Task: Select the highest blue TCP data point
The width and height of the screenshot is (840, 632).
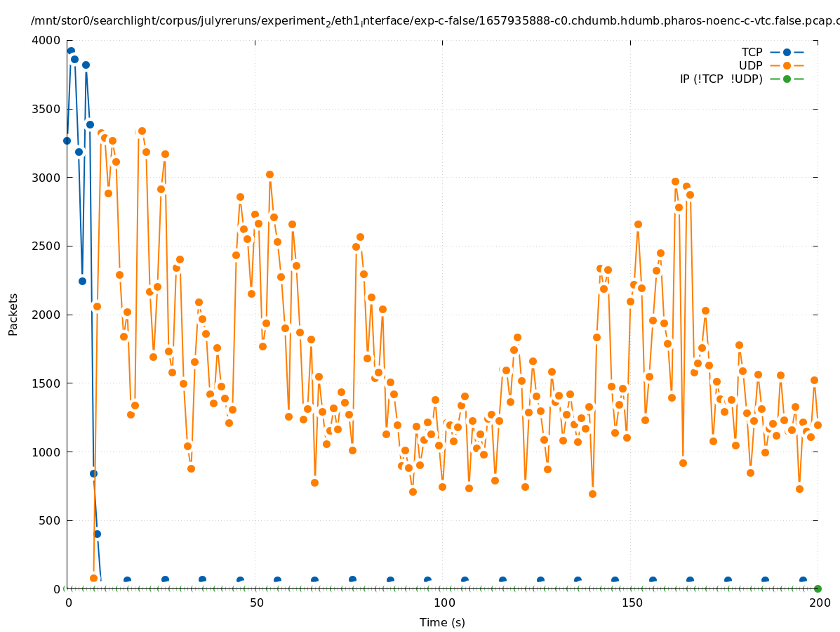Action: 71,51
